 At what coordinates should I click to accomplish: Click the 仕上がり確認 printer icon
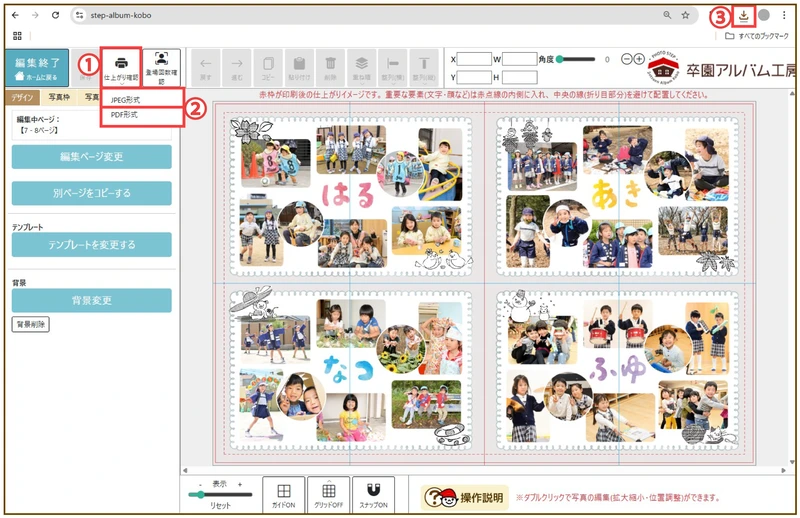tap(121, 66)
